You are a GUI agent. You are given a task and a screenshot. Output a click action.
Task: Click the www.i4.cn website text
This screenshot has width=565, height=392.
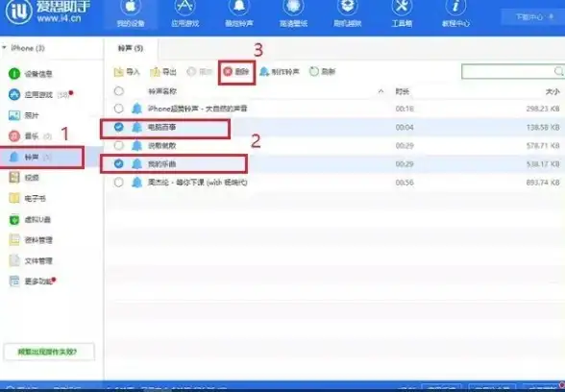(x=59, y=18)
